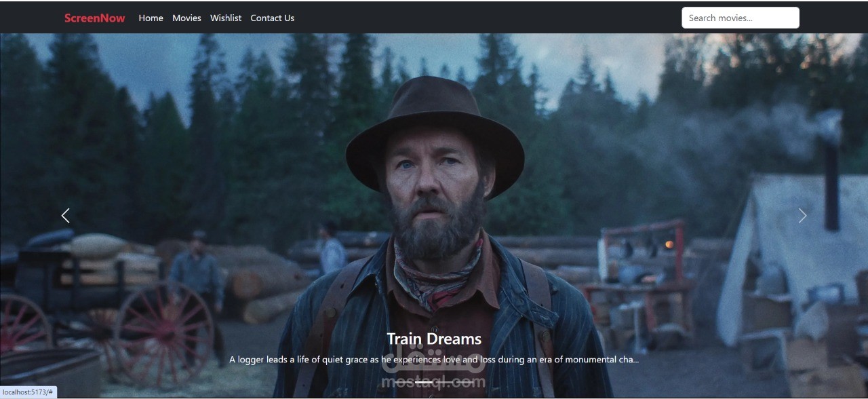The width and height of the screenshot is (868, 399).
Task: Go to previous slide with left chevron
Action: 66,216
